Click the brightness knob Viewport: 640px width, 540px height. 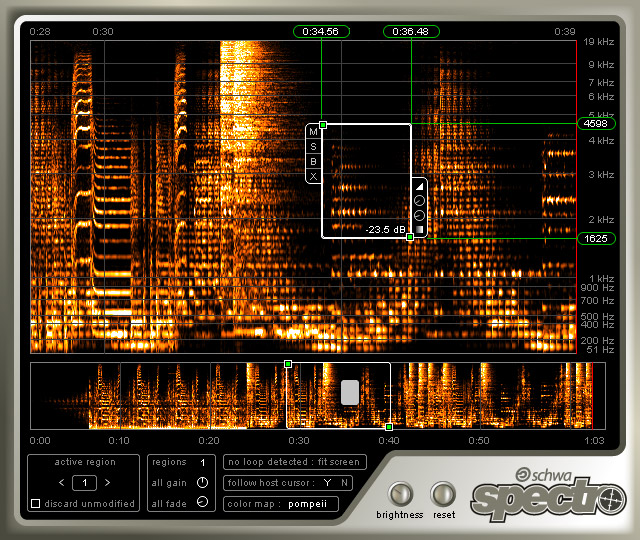pos(400,493)
